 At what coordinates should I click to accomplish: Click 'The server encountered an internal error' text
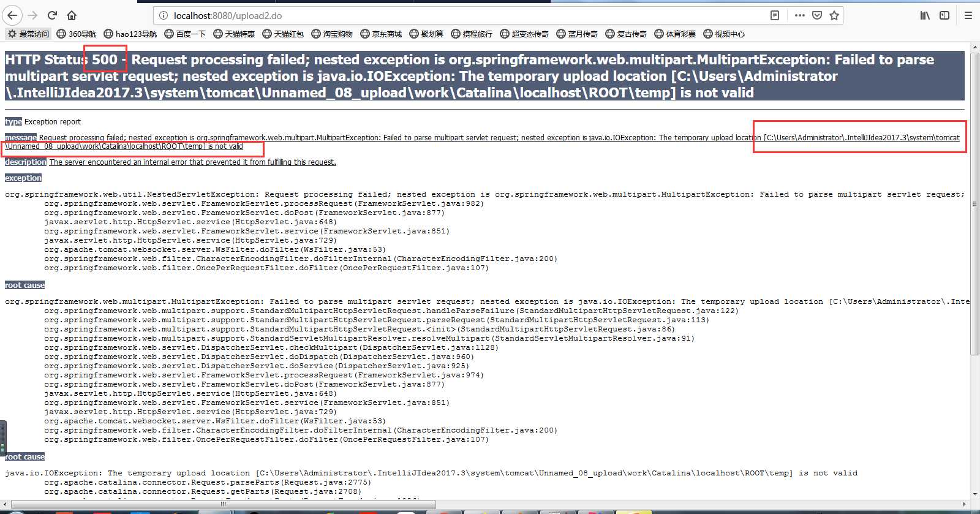[192, 162]
